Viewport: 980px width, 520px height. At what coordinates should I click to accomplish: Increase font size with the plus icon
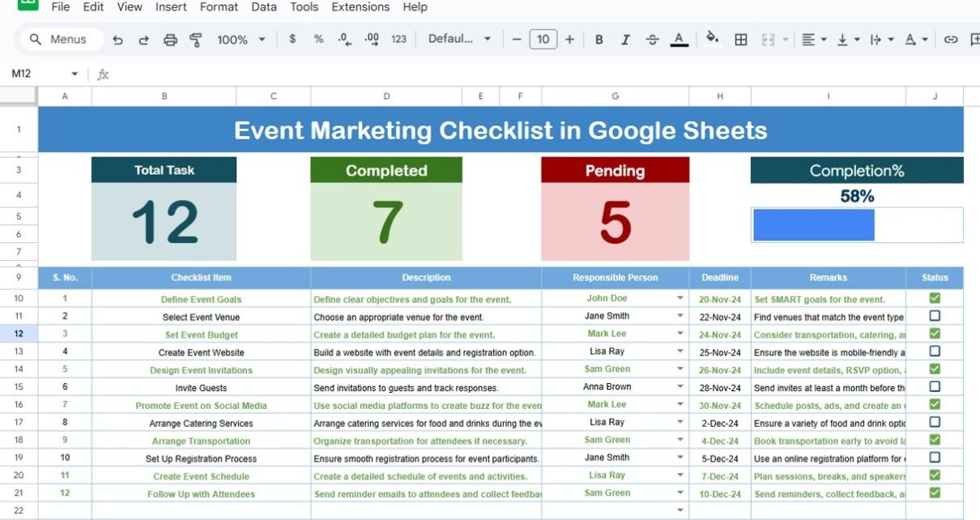tap(569, 39)
